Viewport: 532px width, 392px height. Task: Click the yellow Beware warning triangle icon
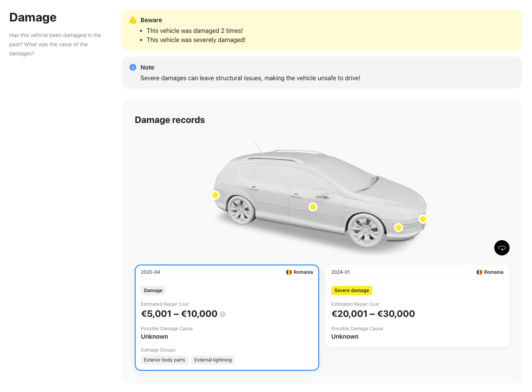point(133,20)
